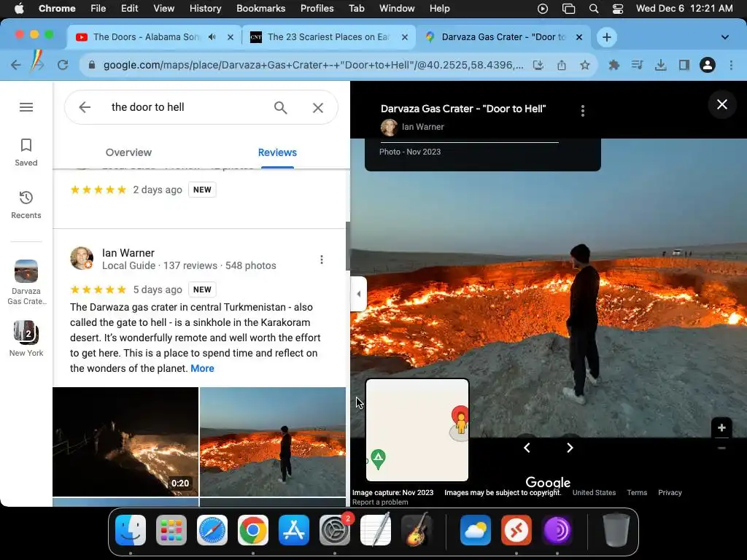Go back with the browser back arrow
The height and width of the screenshot is (560, 747).
click(x=16, y=65)
